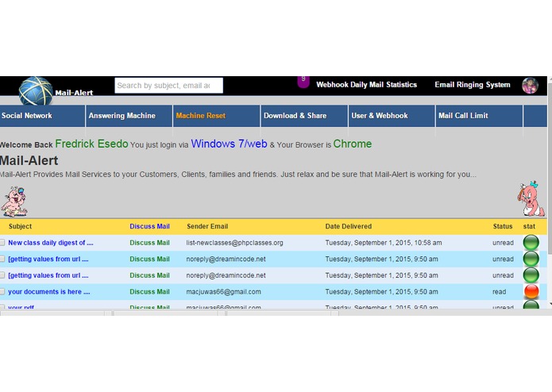Click Discuss Mail for list-newclasses@phpclasses.org row

pos(149,243)
